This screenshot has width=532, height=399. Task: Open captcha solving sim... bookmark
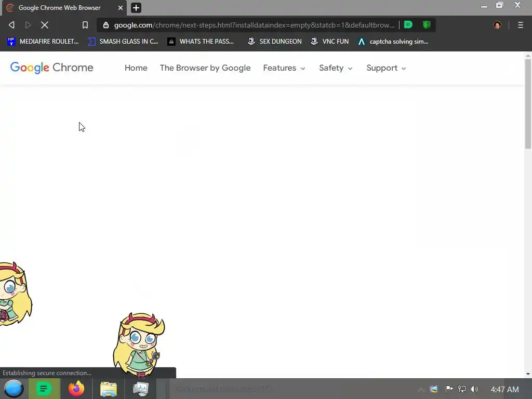(393, 42)
